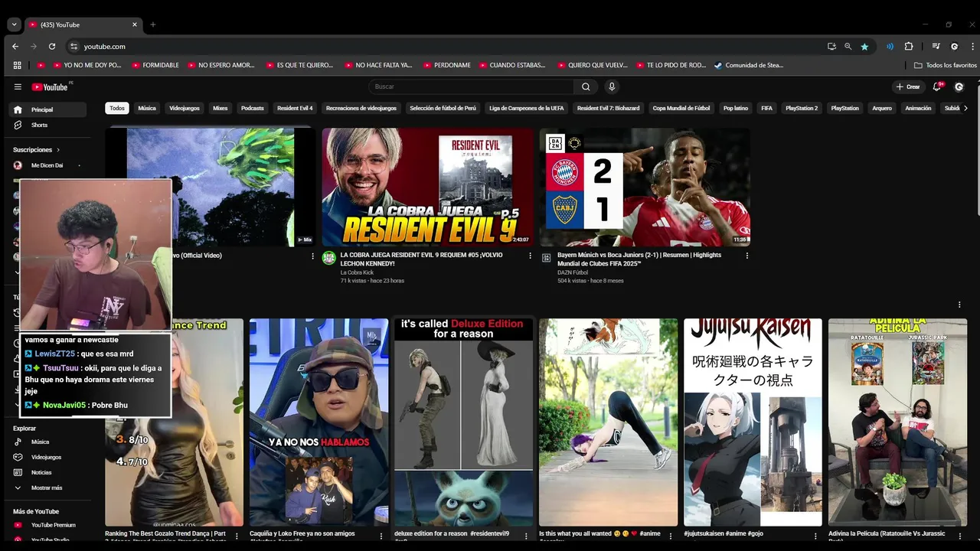Select the Animación chip
Viewport: 980px width, 551px height.
(918, 108)
